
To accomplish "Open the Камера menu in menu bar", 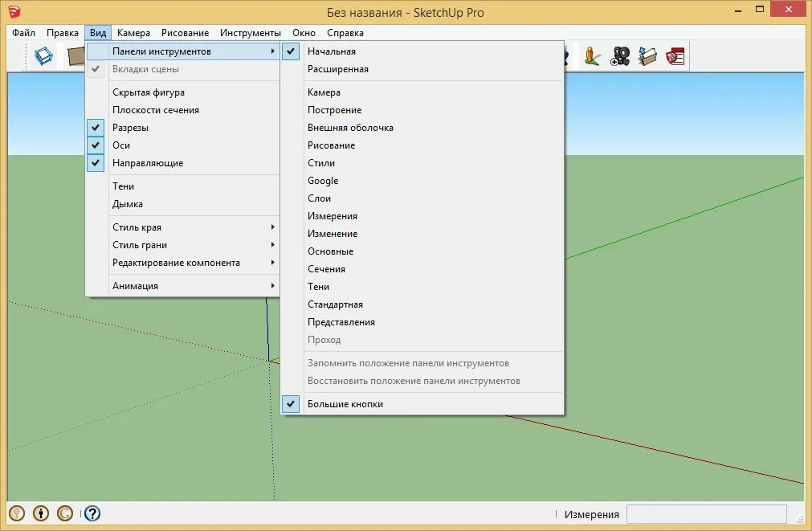I will tap(133, 33).
